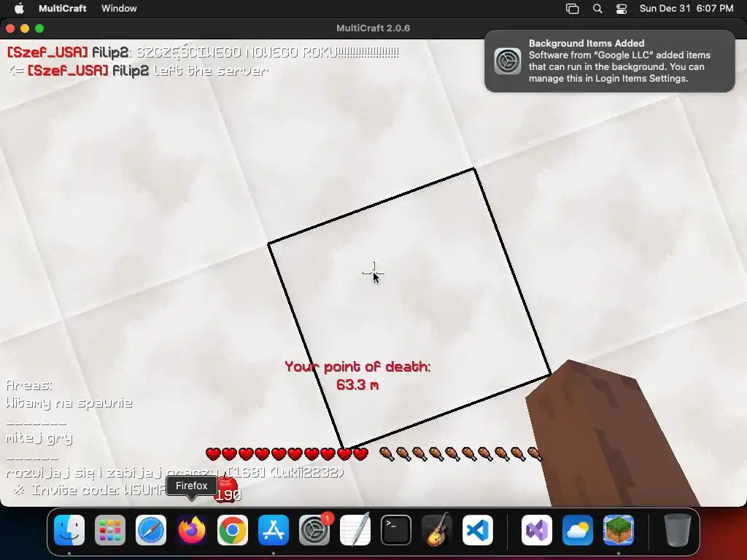The image size is (747, 560).
Task: Click the 'mitej gry' area text
Action: tap(39, 438)
